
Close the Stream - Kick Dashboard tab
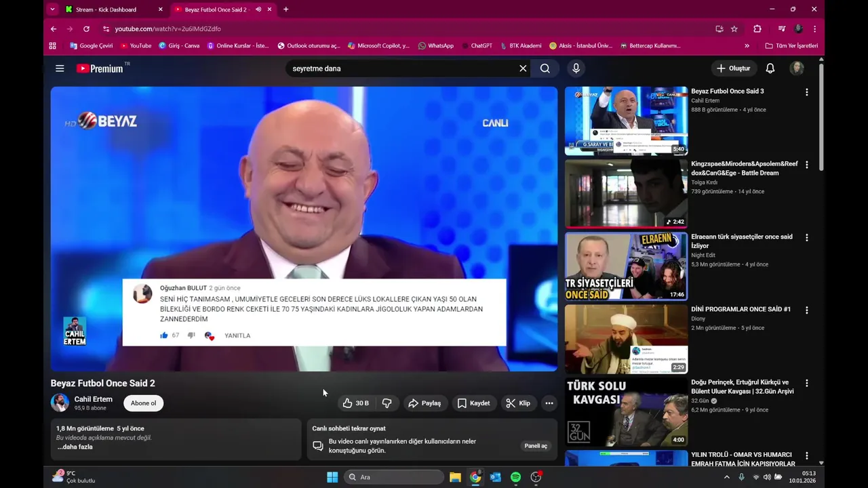click(160, 9)
